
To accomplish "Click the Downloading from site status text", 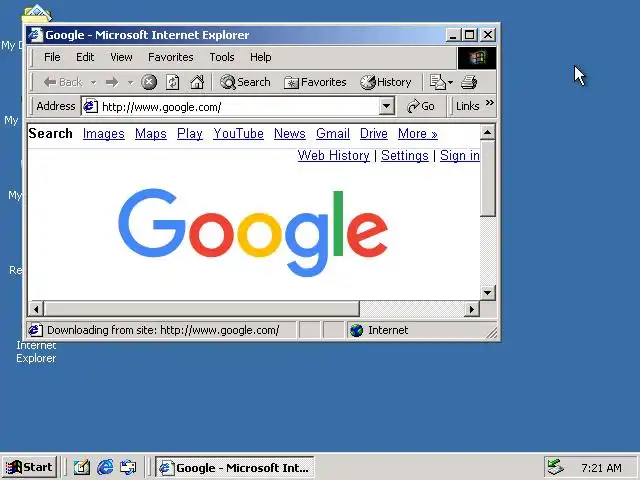I will point(163,330).
